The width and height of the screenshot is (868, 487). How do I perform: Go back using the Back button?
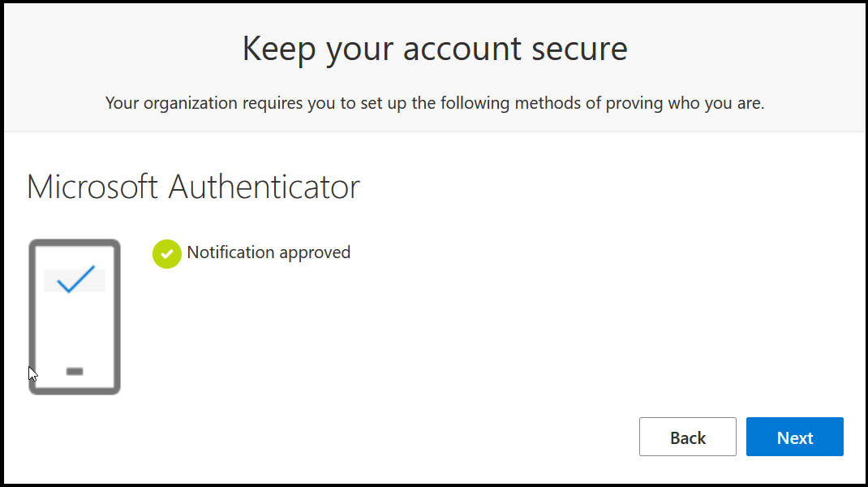(x=688, y=437)
